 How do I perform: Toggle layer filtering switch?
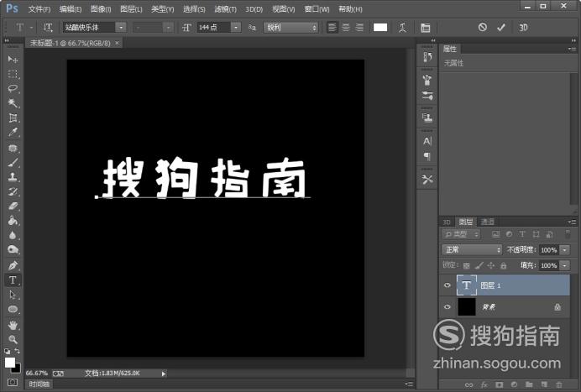568,234
